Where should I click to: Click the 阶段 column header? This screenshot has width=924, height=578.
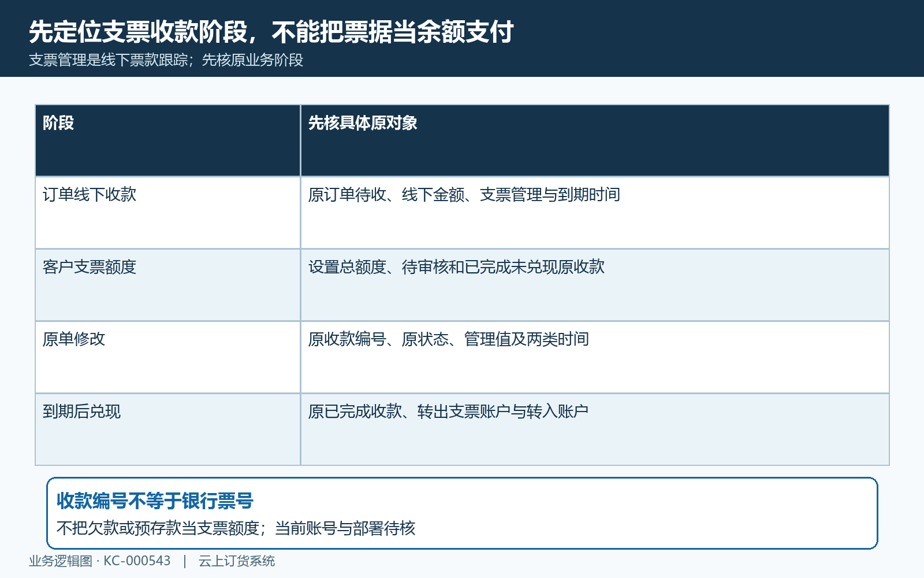pos(168,140)
